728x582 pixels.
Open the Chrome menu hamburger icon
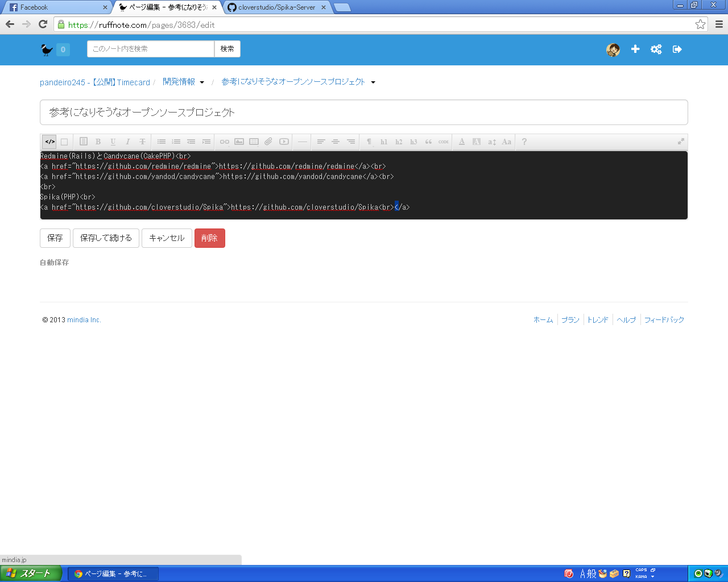(x=719, y=24)
